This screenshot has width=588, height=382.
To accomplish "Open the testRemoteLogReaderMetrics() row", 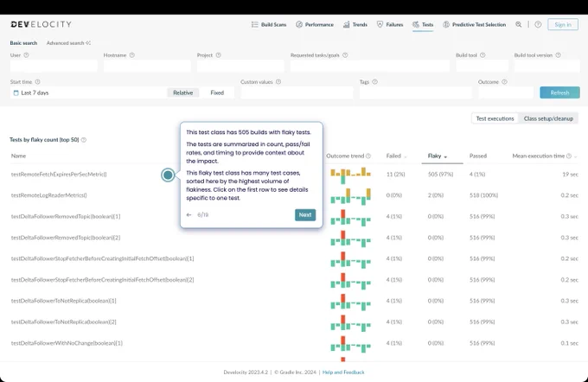I will point(294,195).
